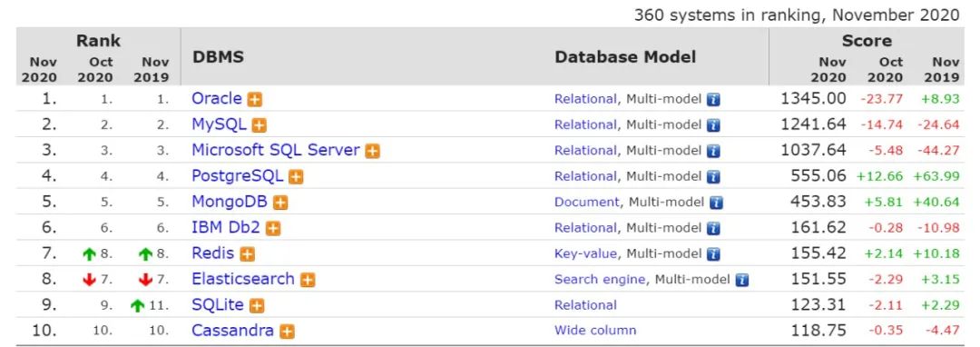The width and height of the screenshot is (980, 347).
Task: Click the blue info icon in the MongoDB row
Action: tap(716, 203)
